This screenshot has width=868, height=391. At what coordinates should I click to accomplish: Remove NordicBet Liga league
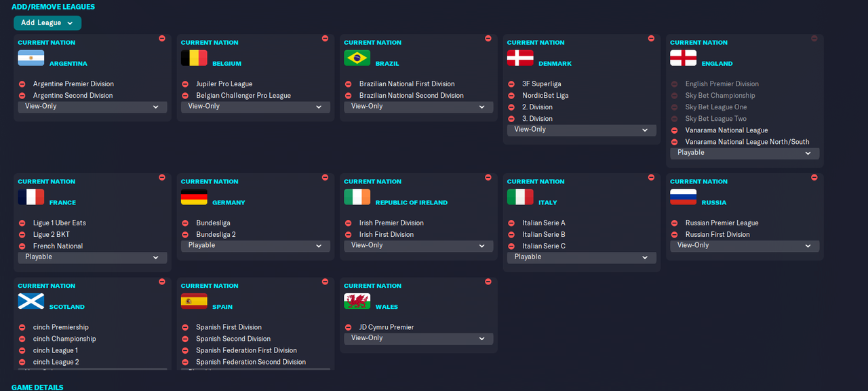pos(511,96)
